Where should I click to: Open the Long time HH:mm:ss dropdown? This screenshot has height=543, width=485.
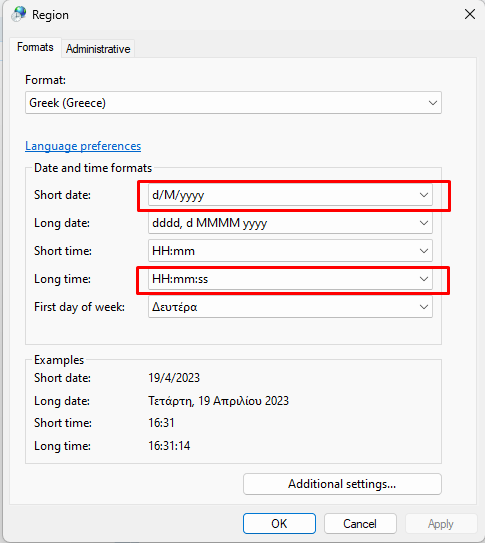[x=290, y=279]
